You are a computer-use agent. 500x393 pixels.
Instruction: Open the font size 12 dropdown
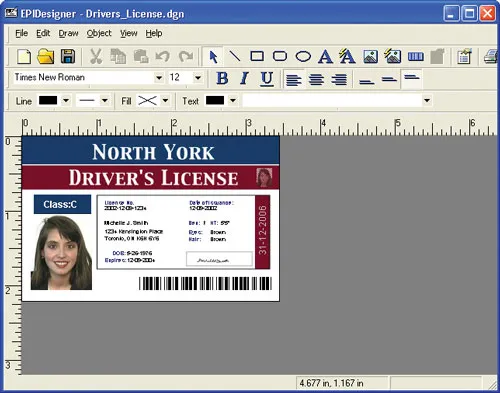coord(198,78)
